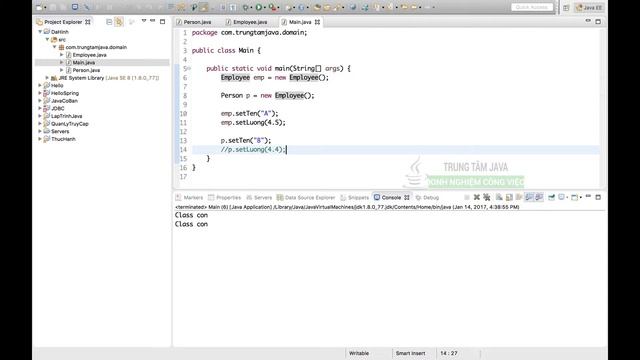The width and height of the screenshot is (640, 360).
Task: Click emp.setTen("A") on line 10
Action: click(249, 113)
